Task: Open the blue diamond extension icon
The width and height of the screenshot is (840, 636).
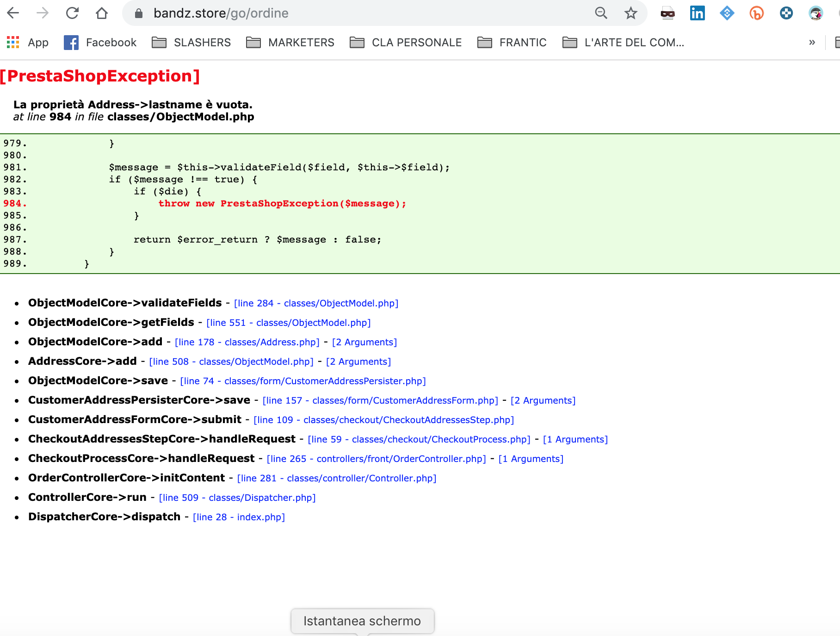Action: (727, 13)
